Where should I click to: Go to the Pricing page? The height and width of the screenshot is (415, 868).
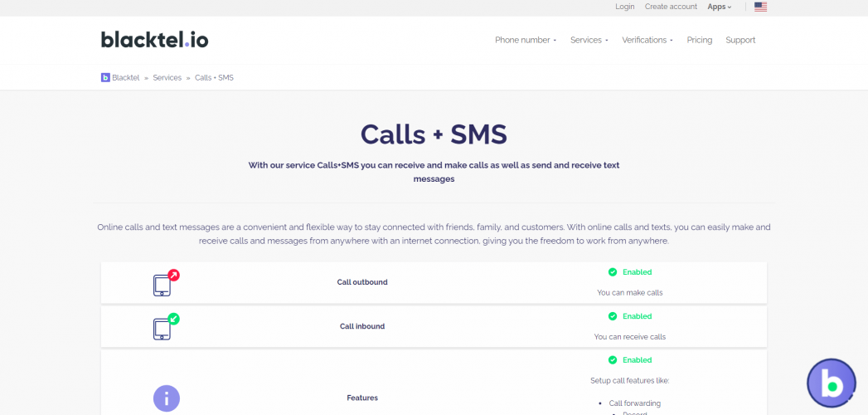[699, 40]
